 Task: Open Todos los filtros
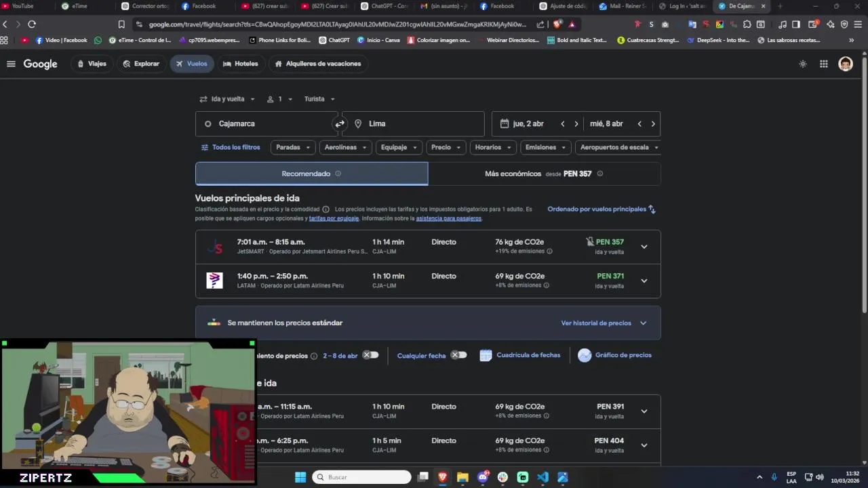pyautogui.click(x=231, y=147)
